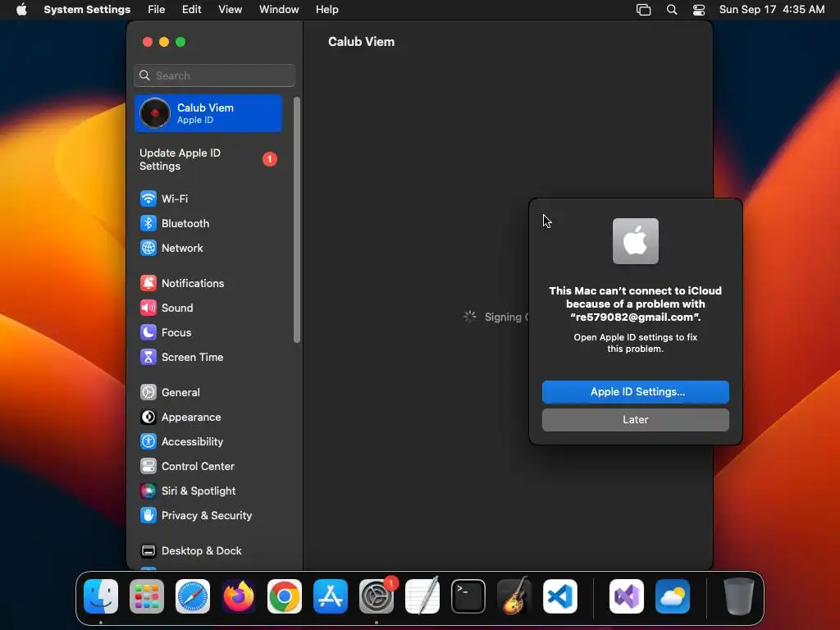Open Terminal from the Dock

tap(468, 596)
